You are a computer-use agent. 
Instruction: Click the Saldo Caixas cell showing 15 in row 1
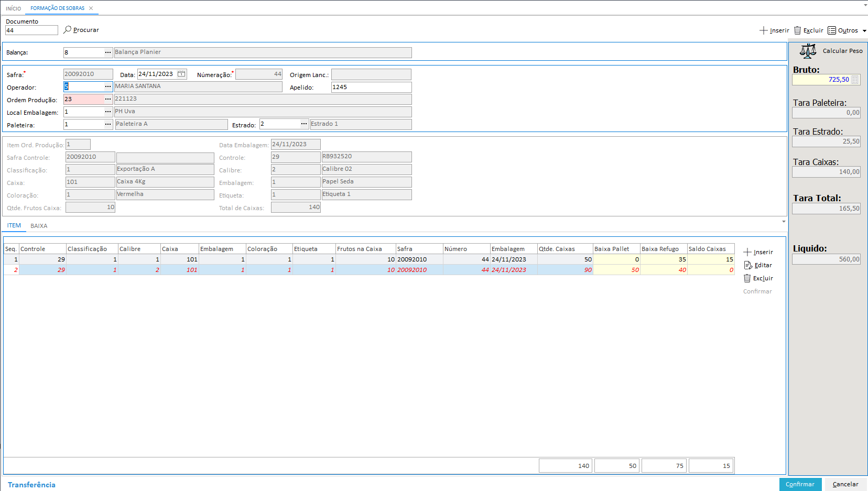pos(711,259)
